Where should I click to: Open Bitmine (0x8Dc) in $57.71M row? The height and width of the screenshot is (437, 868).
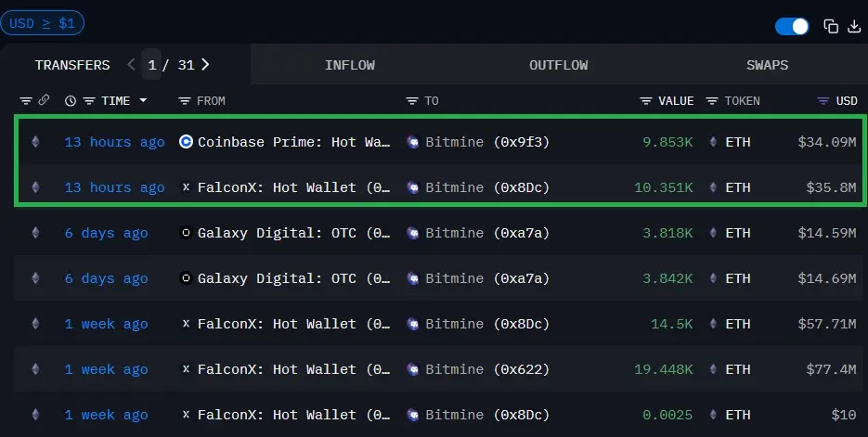coord(487,324)
